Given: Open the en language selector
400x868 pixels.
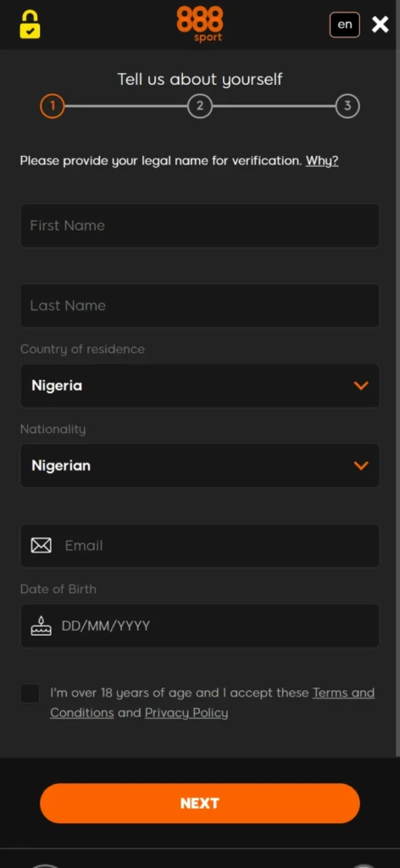Looking at the screenshot, I should click(345, 25).
